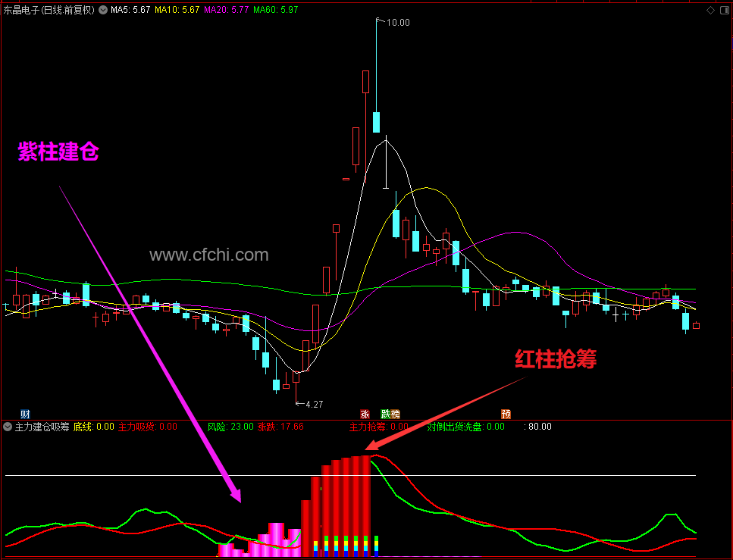
Task: Click the 主力抢筹: 0.00 value
Action: [379, 427]
